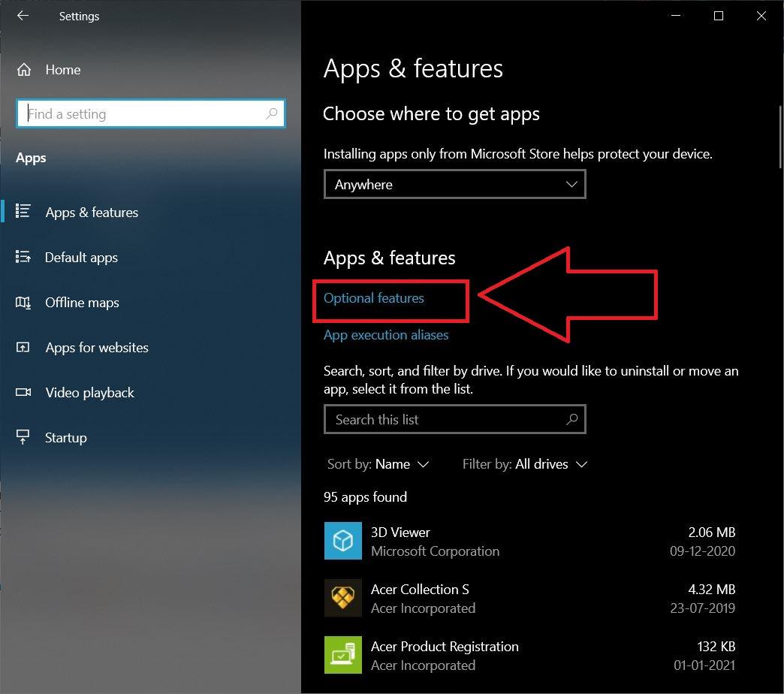This screenshot has height=694, width=784.
Task: Click the Startup sidebar icon
Action: point(23,437)
